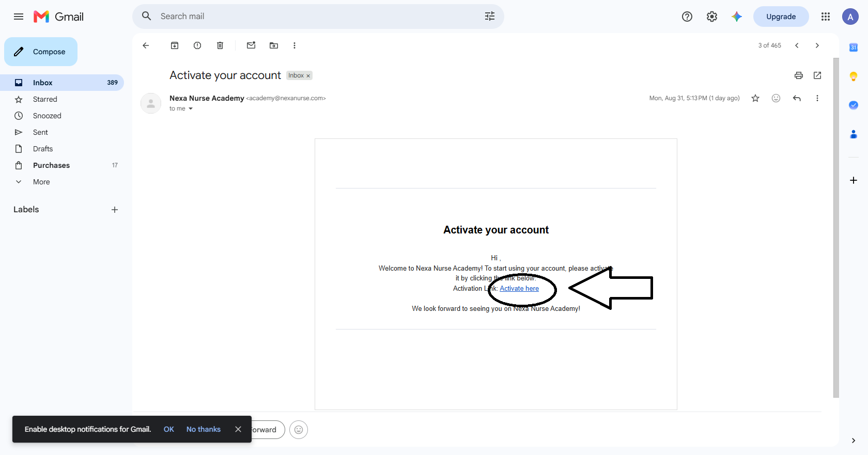This screenshot has width=868, height=455.
Task: Decline notifications with No thanks
Action: [204, 429]
